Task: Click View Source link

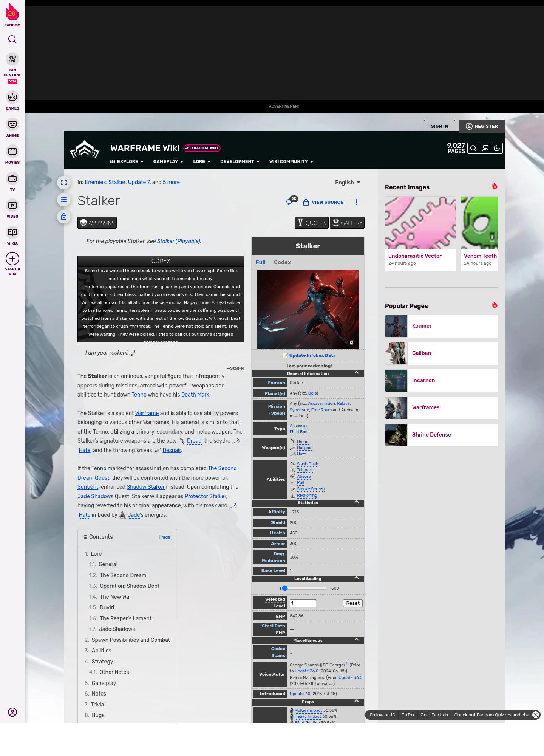Action: [323, 202]
